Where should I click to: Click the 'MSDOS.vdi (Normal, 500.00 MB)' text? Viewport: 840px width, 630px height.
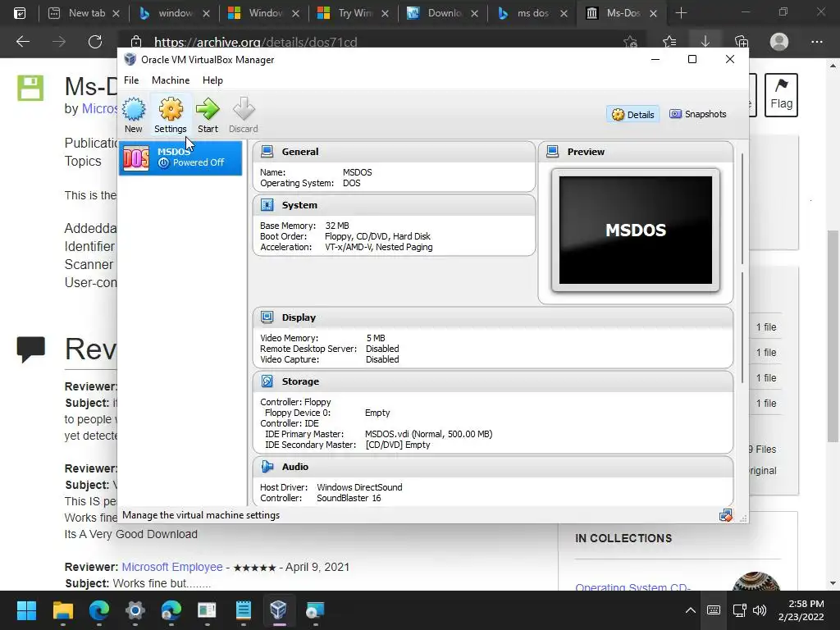click(428, 434)
